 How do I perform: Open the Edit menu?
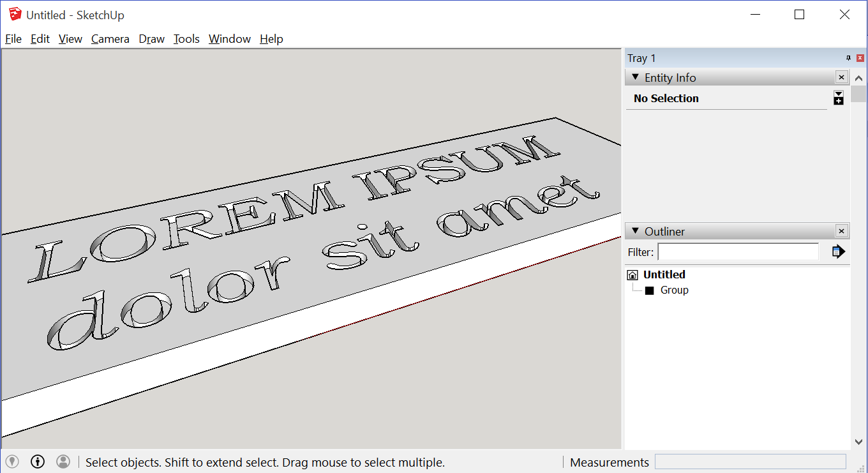[40, 39]
